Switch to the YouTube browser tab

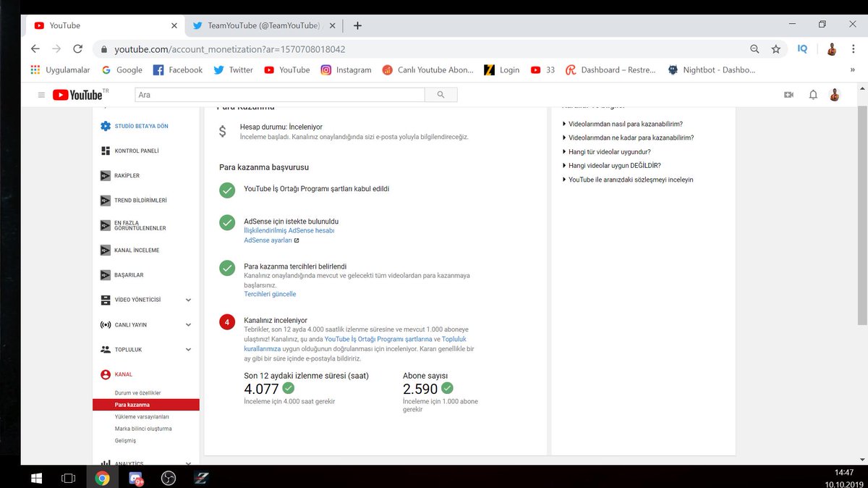tap(105, 25)
